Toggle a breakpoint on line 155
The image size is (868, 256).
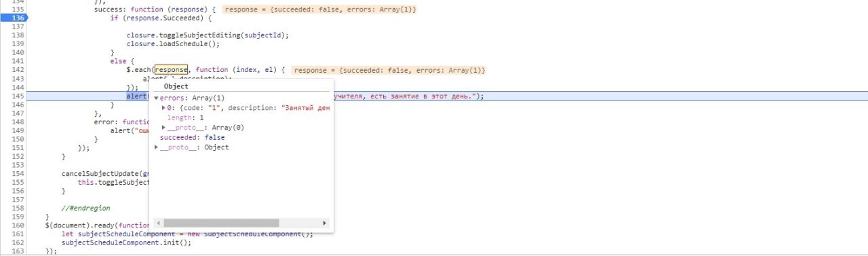coord(18,182)
